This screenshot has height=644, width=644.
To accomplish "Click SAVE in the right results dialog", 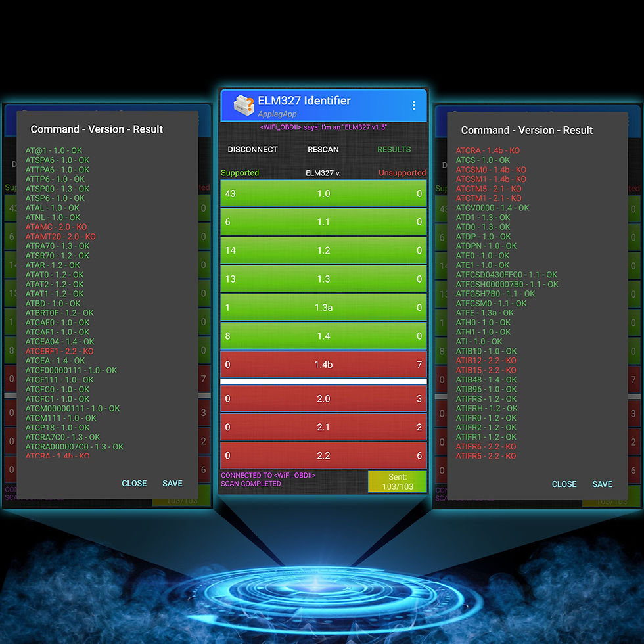I will tap(602, 484).
